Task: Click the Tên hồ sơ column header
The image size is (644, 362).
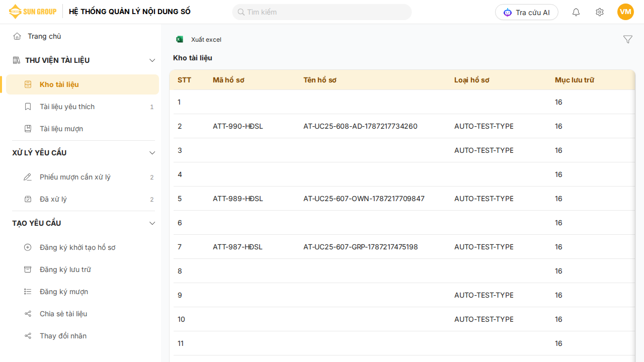Action: click(320, 80)
